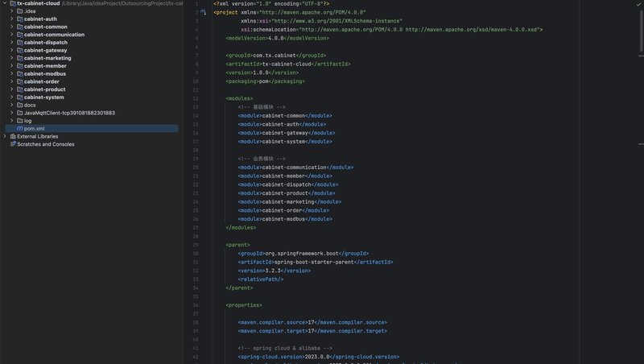The height and width of the screenshot is (364, 644).
Task: Click the opening <properties> tag
Action: (x=244, y=305)
